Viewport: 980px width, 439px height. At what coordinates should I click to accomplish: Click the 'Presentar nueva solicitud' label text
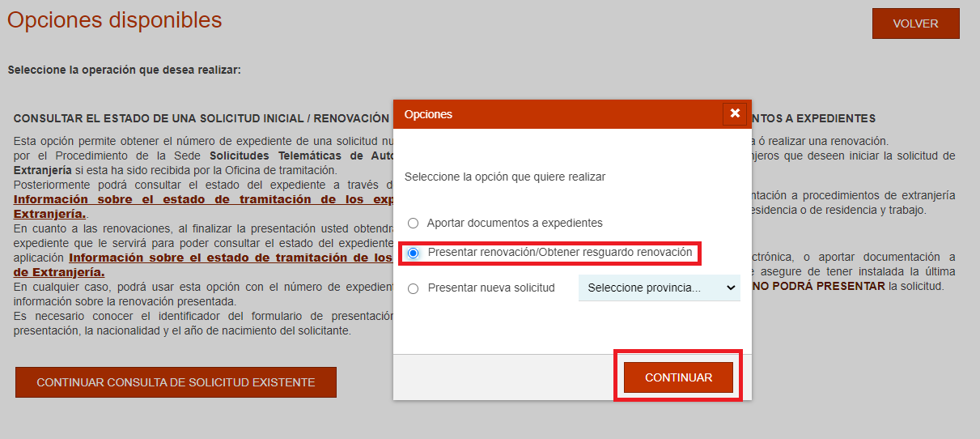[x=491, y=288]
